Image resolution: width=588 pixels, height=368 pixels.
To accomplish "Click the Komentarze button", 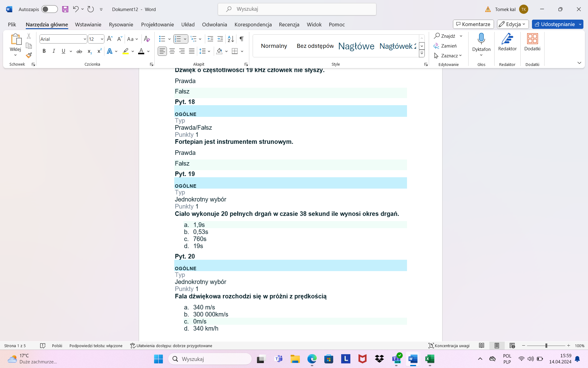I will [473, 24].
